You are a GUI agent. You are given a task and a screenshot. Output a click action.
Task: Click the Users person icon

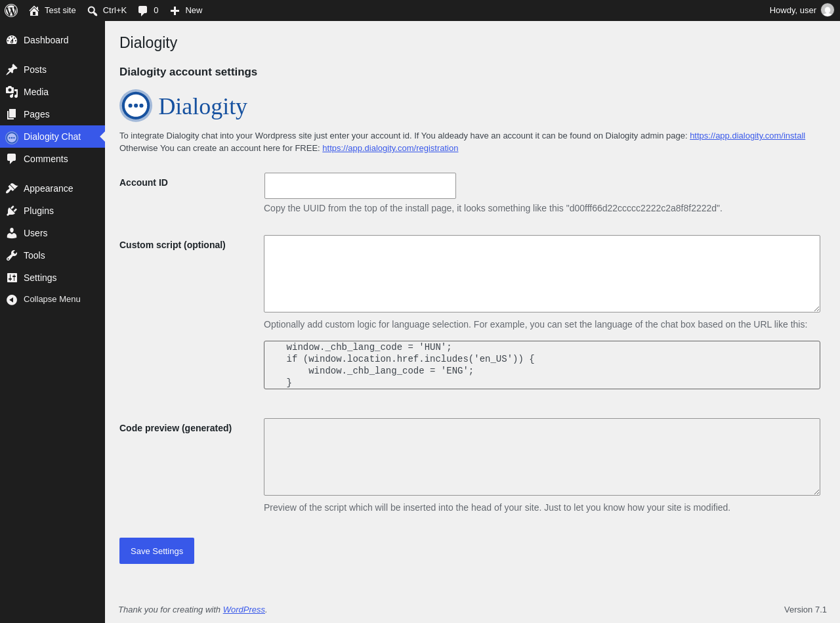[12, 233]
